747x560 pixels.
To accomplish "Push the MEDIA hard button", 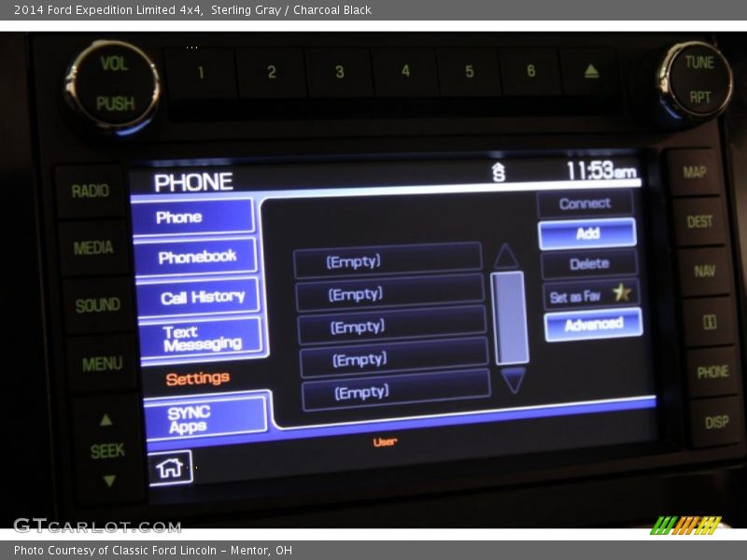I will tap(93, 247).
